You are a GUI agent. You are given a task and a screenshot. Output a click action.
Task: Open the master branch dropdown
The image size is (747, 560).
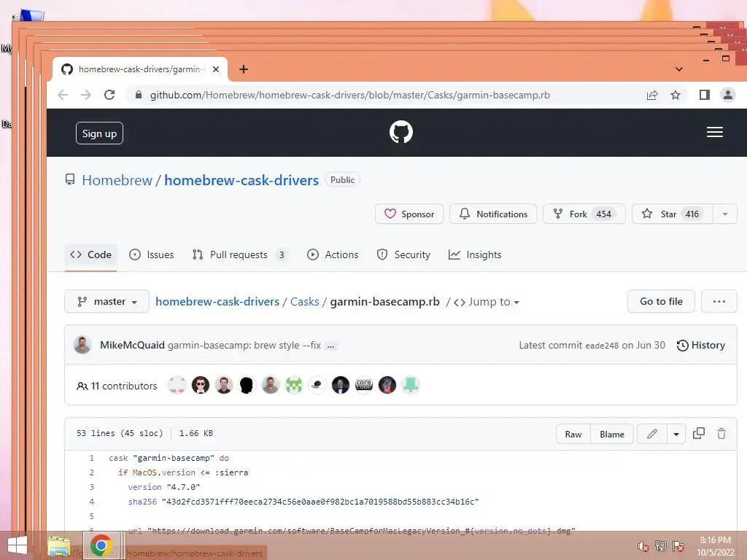tap(107, 301)
